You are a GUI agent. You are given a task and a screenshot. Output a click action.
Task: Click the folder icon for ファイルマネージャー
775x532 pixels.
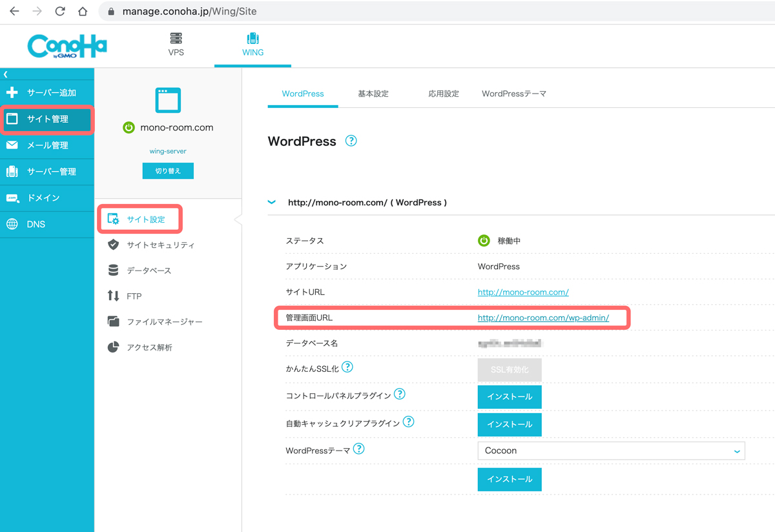113,322
